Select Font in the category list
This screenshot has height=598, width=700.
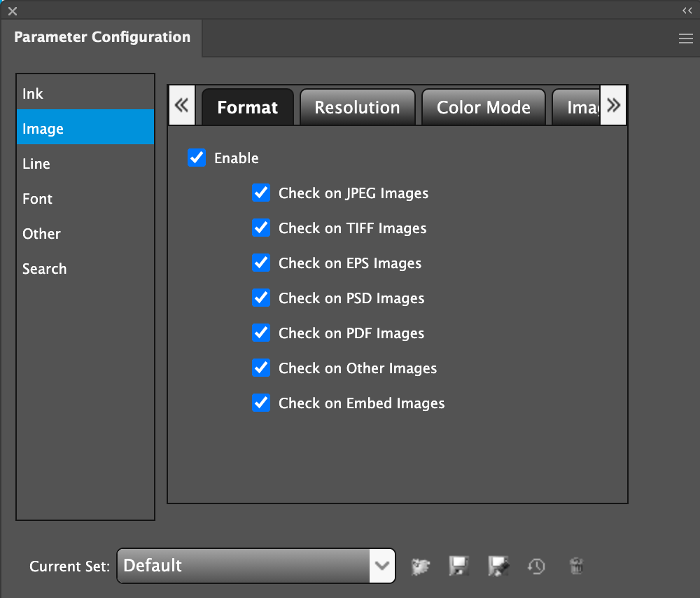pos(38,199)
